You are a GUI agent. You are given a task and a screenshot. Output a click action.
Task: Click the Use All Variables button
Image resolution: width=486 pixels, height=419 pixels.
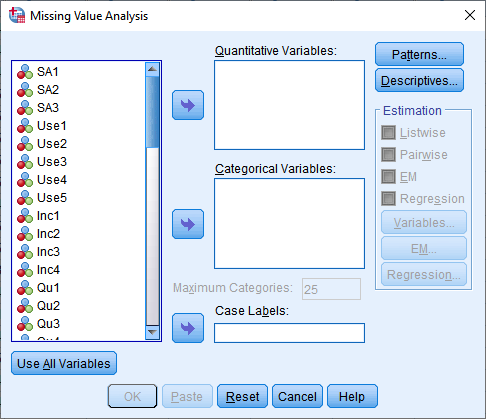tap(64, 363)
